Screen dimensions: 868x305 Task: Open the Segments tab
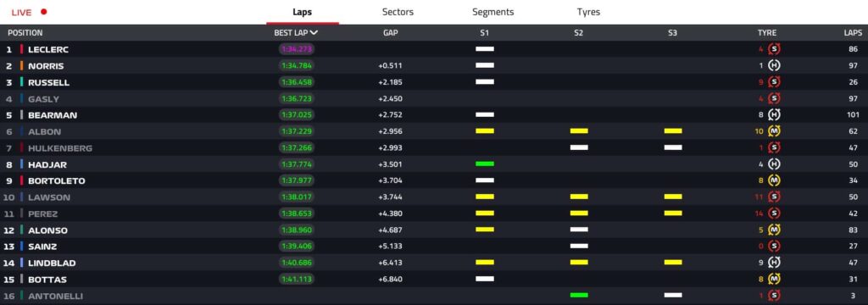[492, 12]
